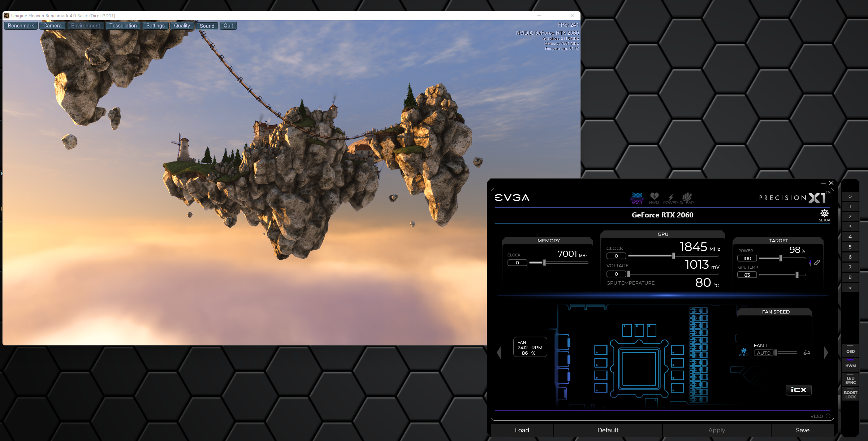Open the Tessellation menu in Heaven
Screen dimensions: 868x441
tap(123, 26)
